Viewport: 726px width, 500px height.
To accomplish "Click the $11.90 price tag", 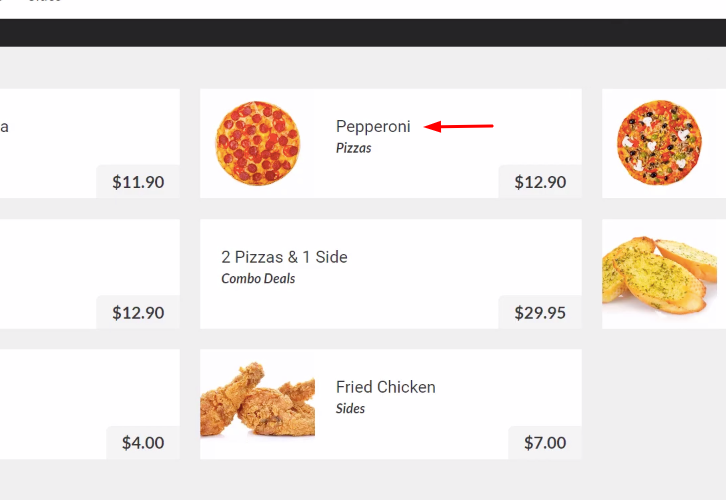I will [138, 182].
